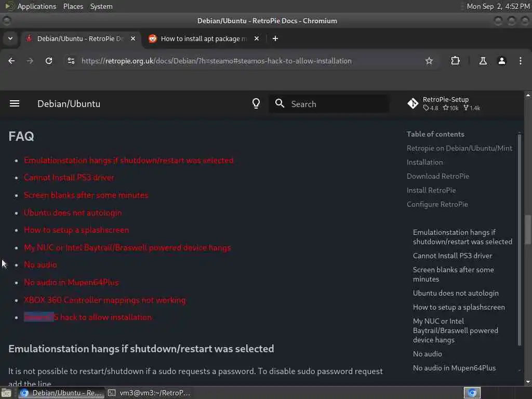Select 'No audio' entry in table of contents

click(427, 354)
